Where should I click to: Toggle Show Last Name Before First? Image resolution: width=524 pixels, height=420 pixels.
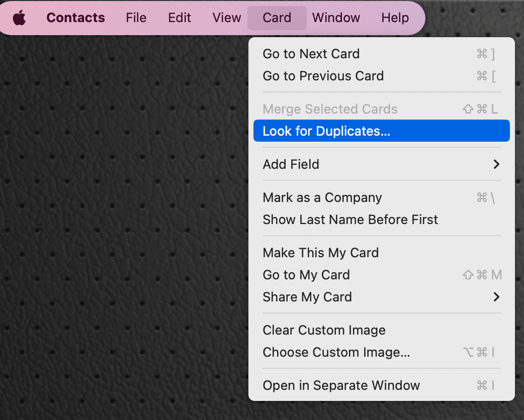click(x=350, y=220)
